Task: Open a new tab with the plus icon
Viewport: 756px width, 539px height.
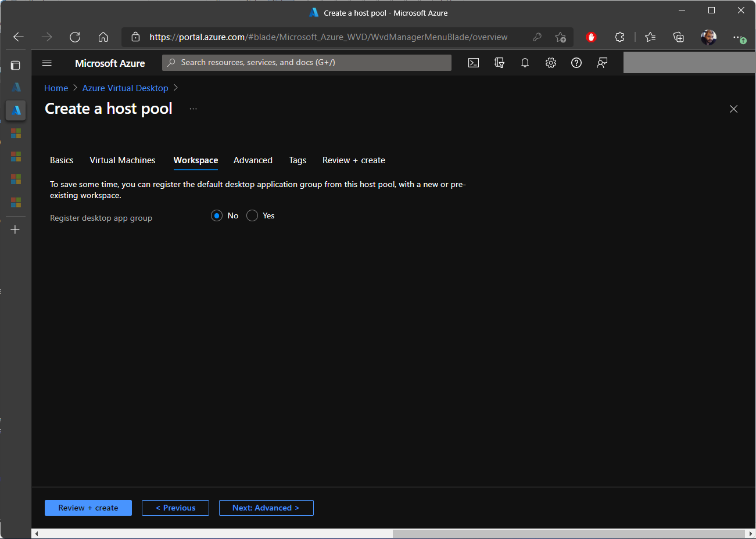Action: click(16, 229)
